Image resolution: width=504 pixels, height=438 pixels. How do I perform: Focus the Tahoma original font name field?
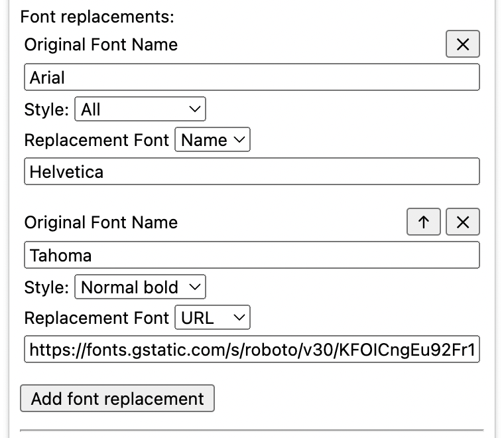[x=251, y=256]
